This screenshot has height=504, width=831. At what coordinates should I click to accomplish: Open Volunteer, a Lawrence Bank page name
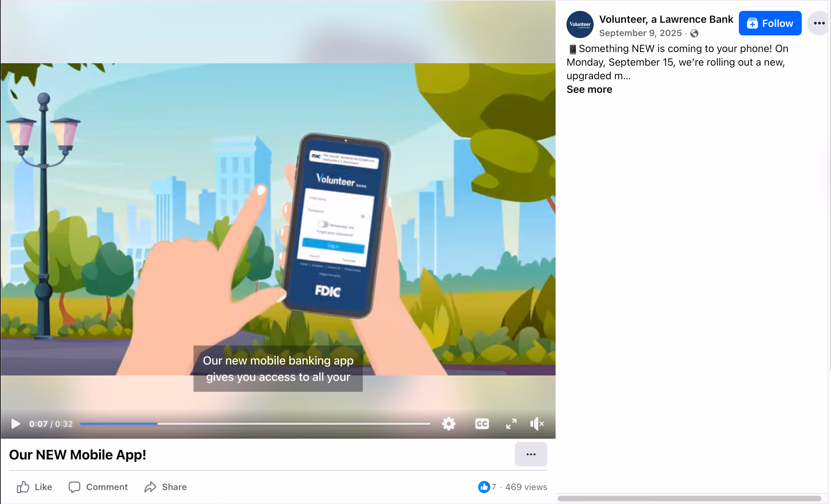click(666, 19)
